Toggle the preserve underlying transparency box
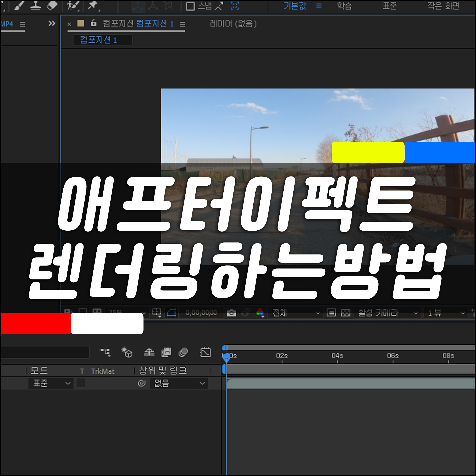The height and width of the screenshot is (476, 476). click(81, 383)
